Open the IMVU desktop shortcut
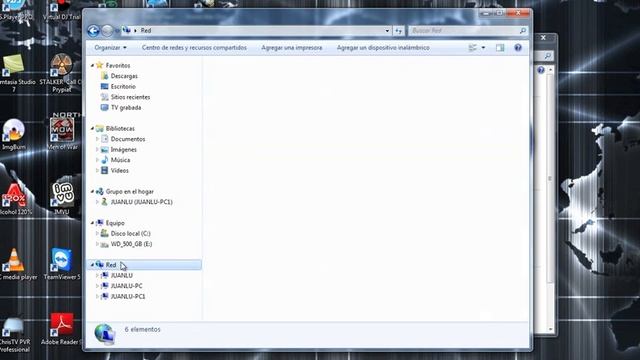The width and height of the screenshot is (640, 360). click(x=62, y=199)
